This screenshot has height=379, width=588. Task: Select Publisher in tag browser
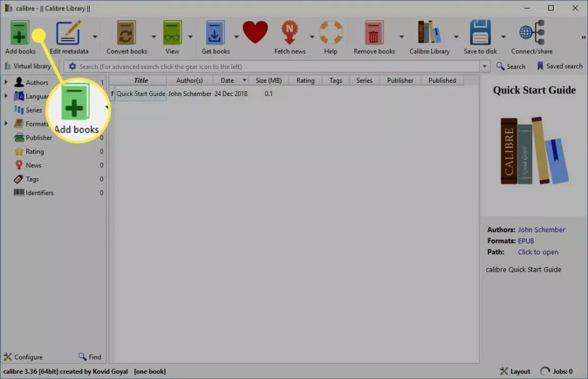click(38, 138)
